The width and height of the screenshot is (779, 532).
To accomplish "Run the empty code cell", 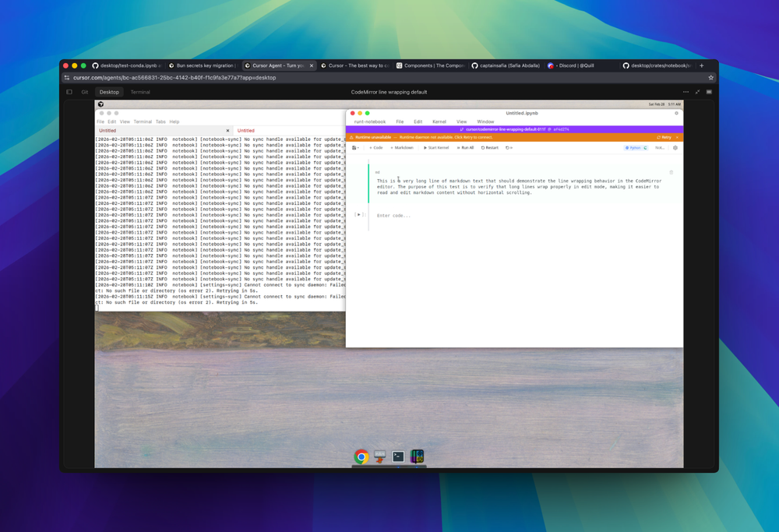I will tap(359, 215).
